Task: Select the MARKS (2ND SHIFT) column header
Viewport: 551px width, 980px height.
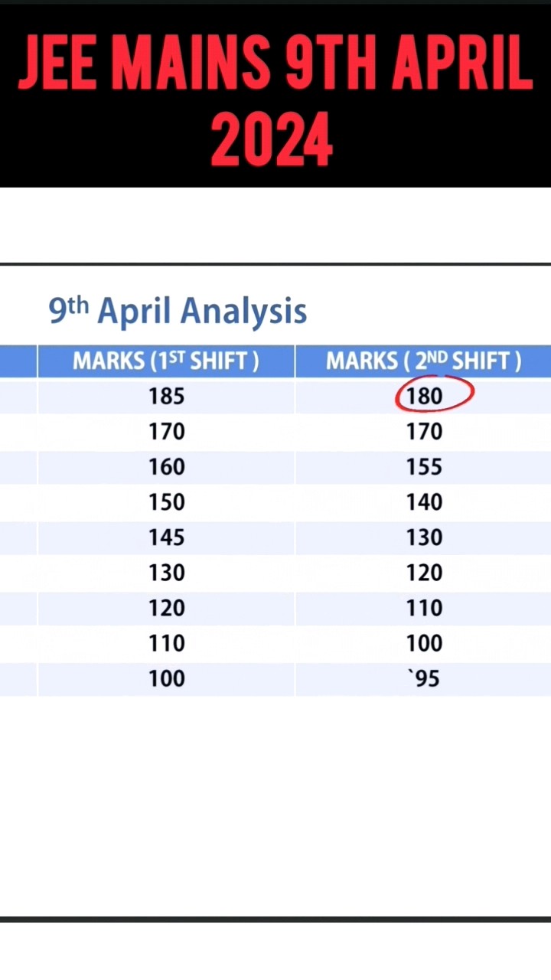Action: (424, 361)
